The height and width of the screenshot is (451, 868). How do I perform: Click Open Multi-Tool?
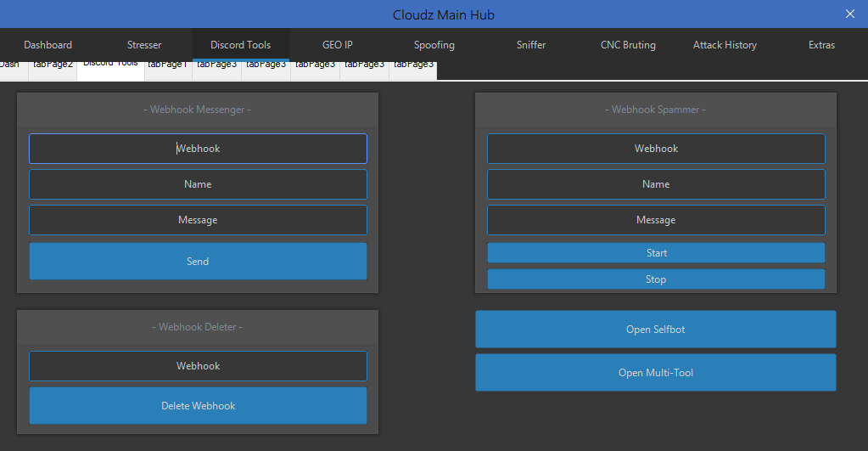click(656, 373)
